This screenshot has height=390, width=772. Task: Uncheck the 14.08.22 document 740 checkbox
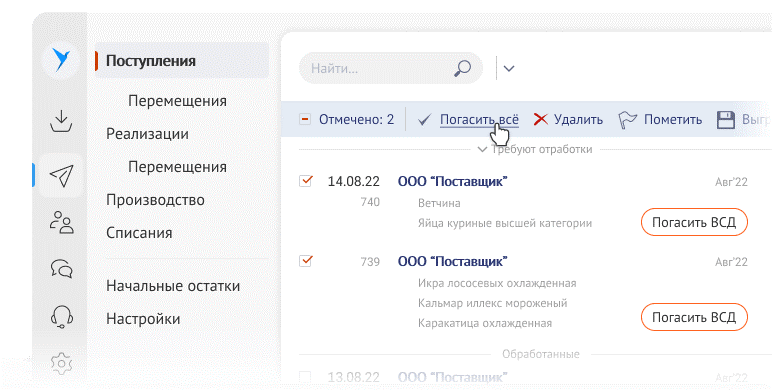(306, 180)
